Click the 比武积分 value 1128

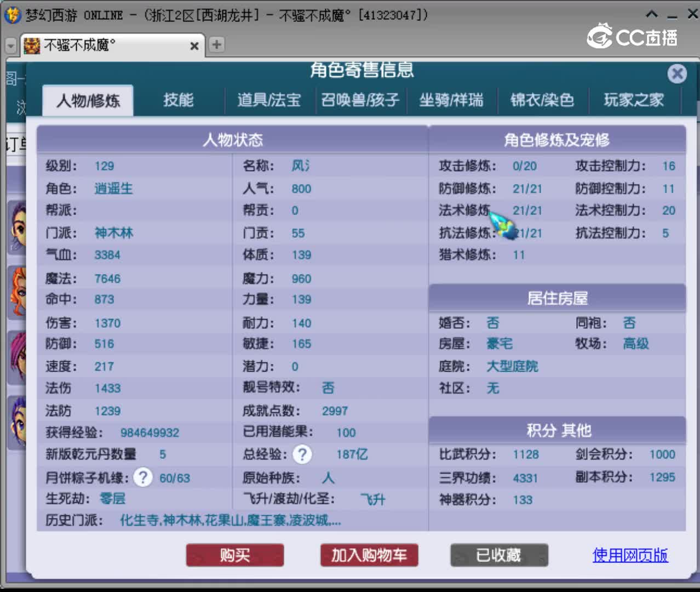click(x=526, y=454)
